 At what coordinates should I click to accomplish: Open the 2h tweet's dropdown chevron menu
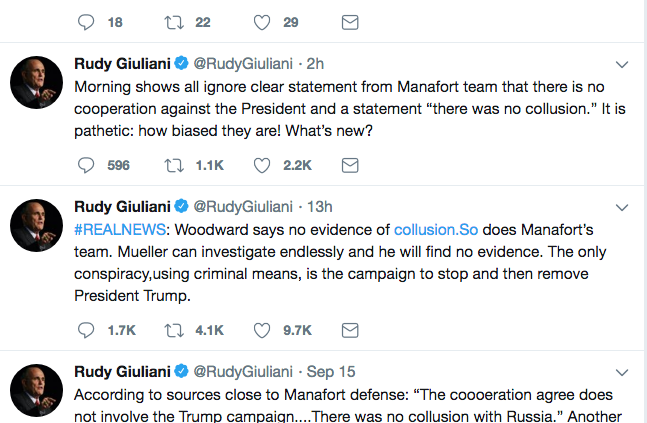point(622,64)
